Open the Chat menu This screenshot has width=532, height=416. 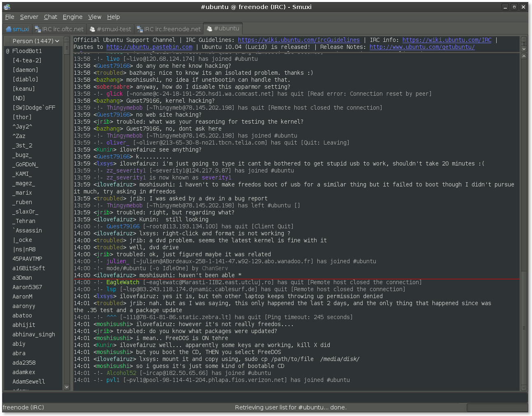point(51,17)
